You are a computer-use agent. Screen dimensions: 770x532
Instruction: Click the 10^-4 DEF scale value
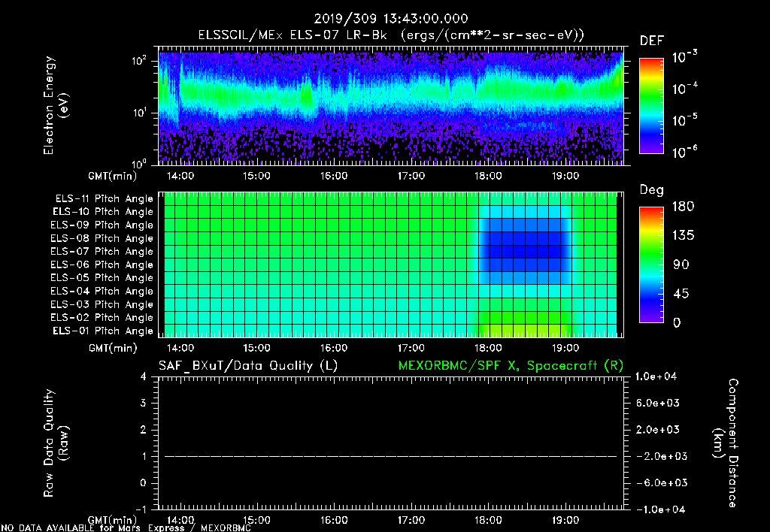(684, 89)
